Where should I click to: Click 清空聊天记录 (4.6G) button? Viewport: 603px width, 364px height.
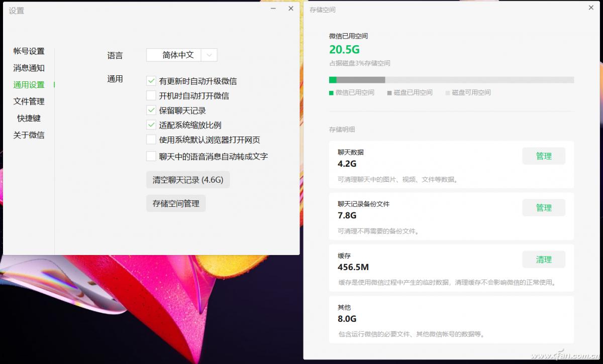click(187, 179)
